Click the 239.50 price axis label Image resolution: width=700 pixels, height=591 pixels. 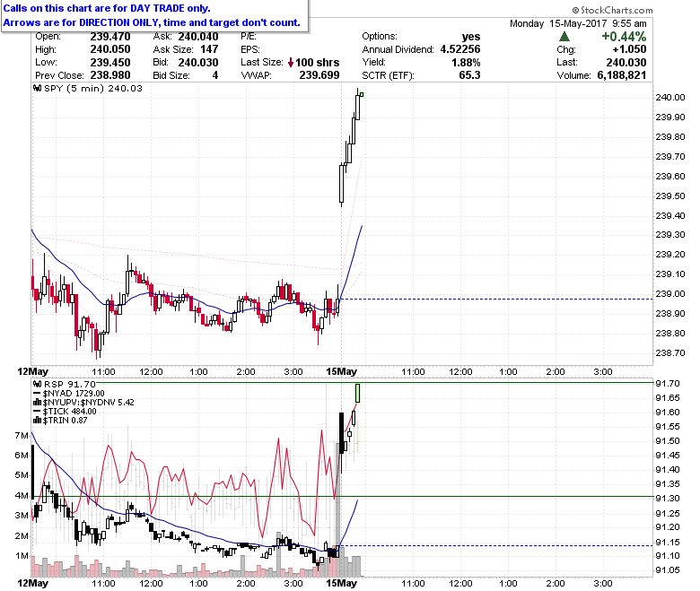669,196
